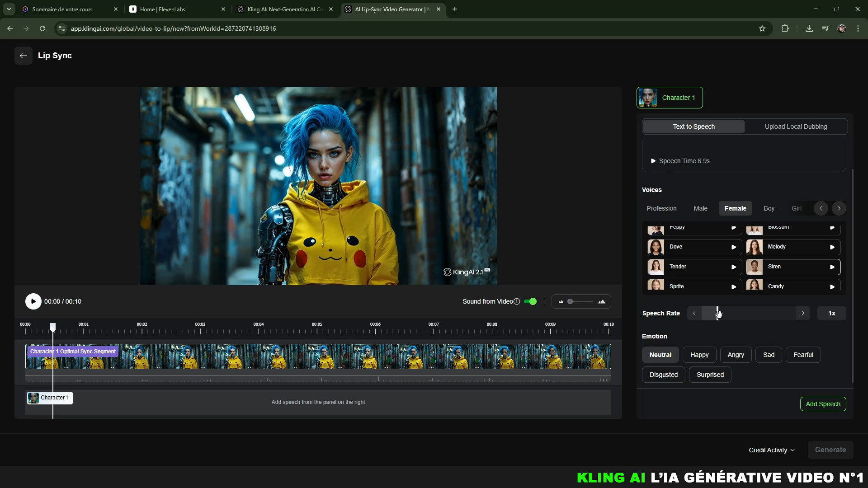
Task: Choose the Sprite voice
Action: (x=694, y=285)
